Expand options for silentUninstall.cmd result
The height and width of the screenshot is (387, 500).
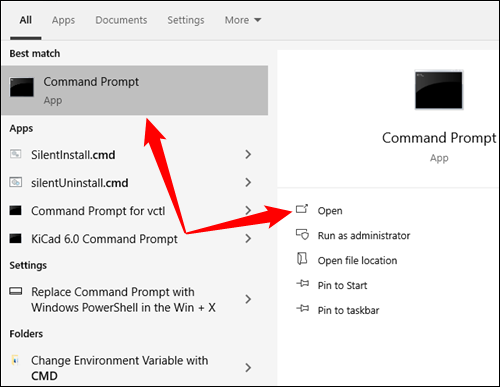pos(248,182)
